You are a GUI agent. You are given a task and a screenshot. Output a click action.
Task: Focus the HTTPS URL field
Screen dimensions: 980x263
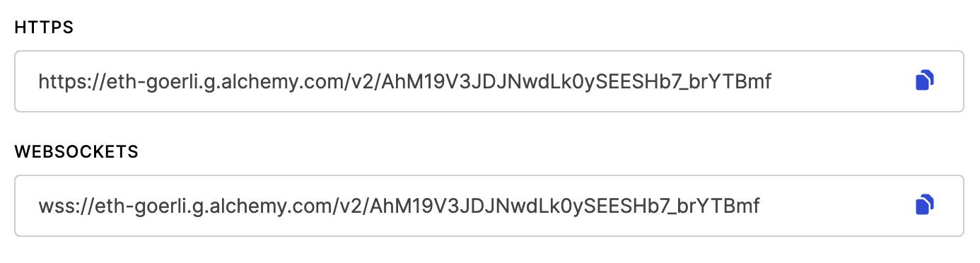(489, 81)
